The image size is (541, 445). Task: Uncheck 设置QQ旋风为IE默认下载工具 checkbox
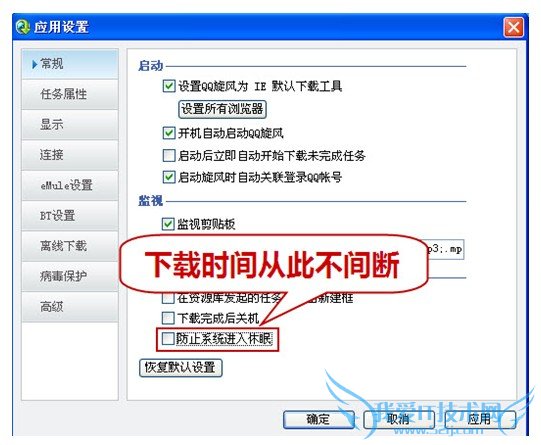pyautogui.click(x=169, y=86)
